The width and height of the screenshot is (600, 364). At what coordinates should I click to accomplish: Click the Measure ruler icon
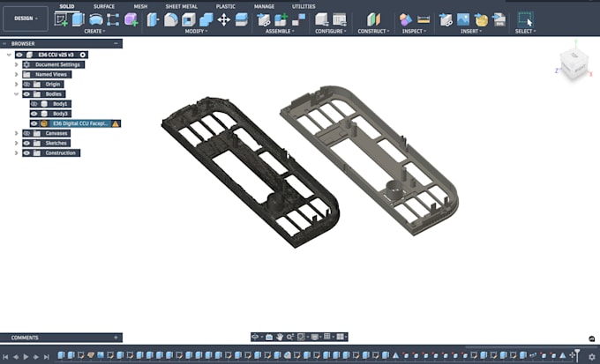pyautogui.click(x=424, y=19)
